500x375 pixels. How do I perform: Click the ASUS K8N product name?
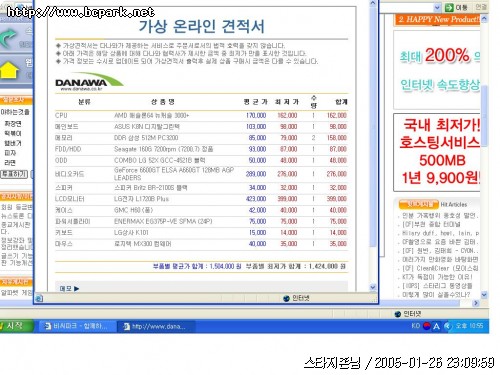coord(147,127)
